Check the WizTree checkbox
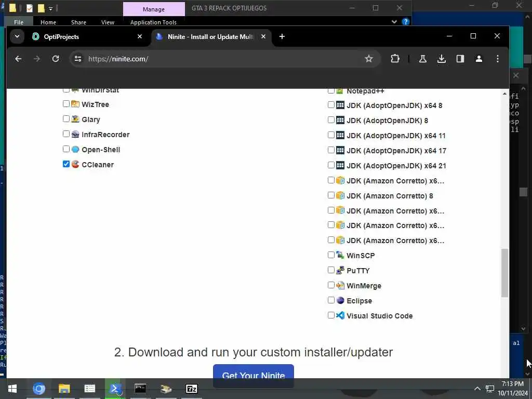Image resolution: width=532 pixels, height=399 pixels. point(66,103)
